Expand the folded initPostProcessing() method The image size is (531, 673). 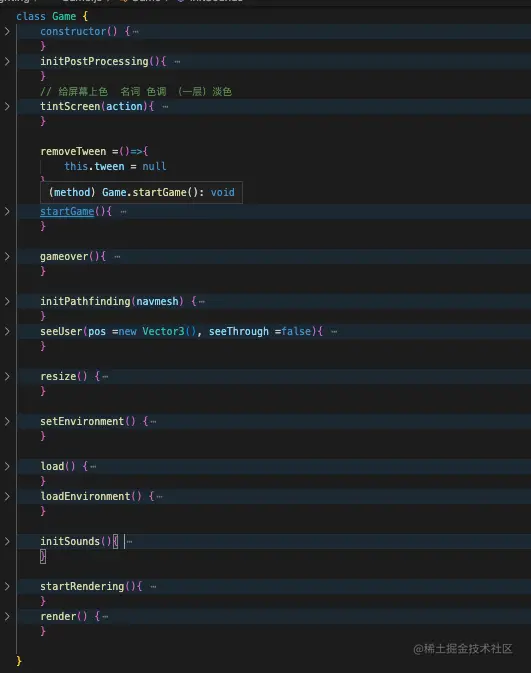[x=7, y=61]
